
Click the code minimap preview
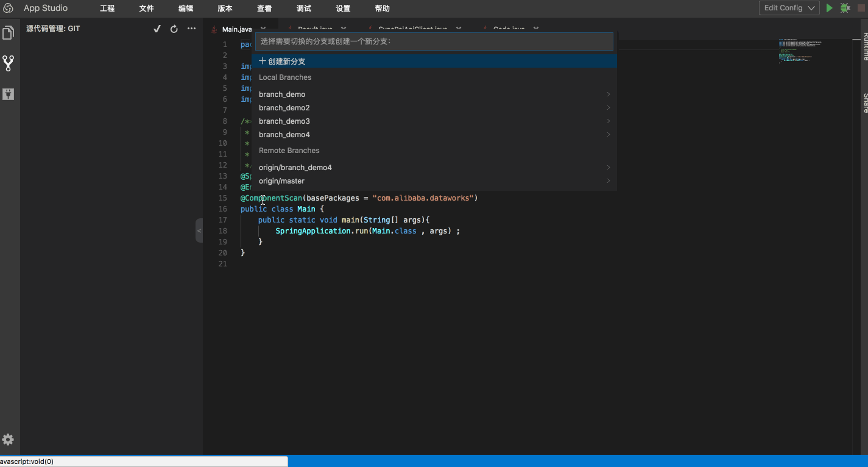(x=800, y=51)
